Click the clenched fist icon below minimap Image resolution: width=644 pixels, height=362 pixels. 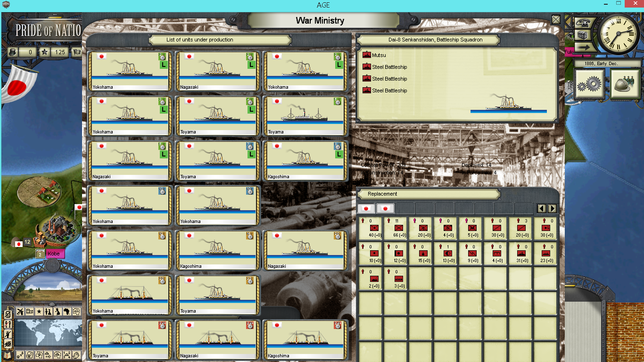coord(76,356)
